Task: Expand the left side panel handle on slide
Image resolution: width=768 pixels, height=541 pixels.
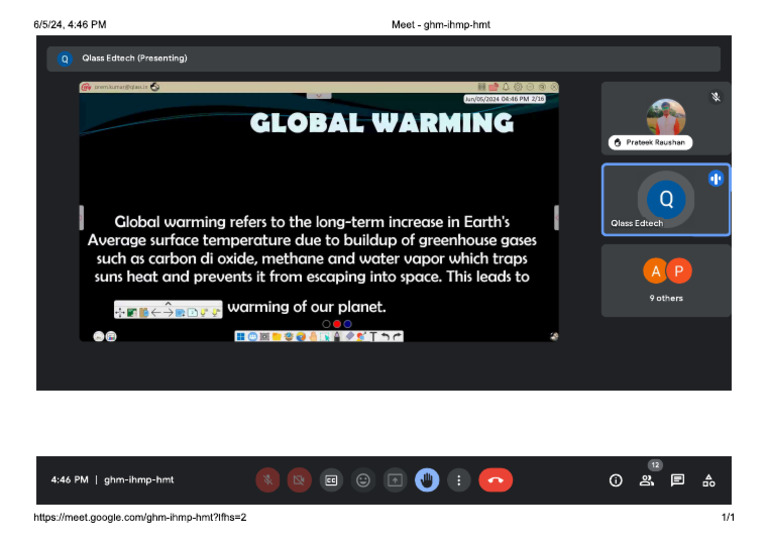Action: pyautogui.click(x=81, y=217)
